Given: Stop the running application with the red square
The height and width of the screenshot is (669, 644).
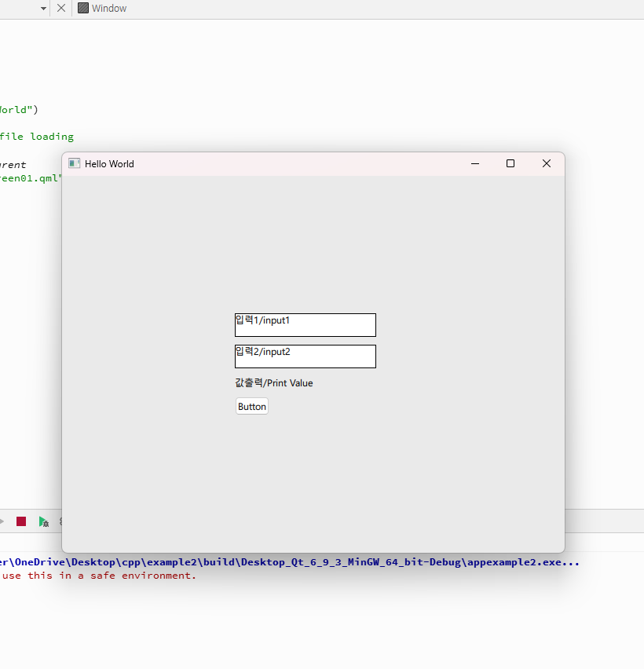Looking at the screenshot, I should click(21, 521).
